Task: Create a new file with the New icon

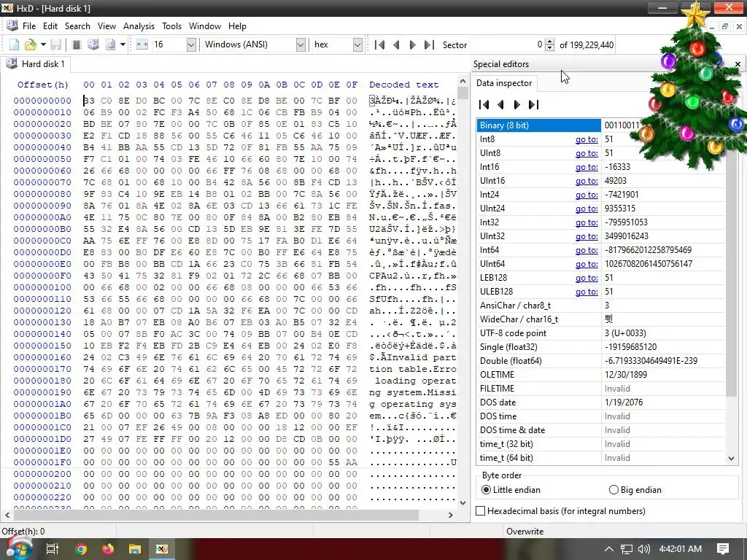Action: click(15, 44)
